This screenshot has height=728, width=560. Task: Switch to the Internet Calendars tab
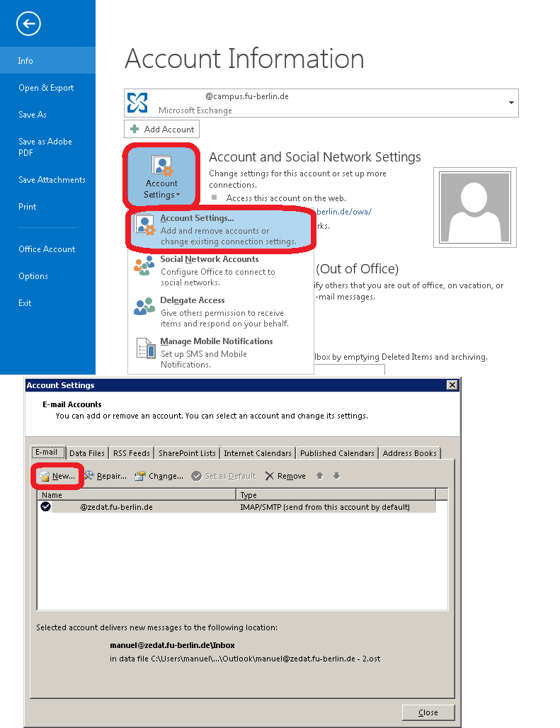click(x=258, y=453)
